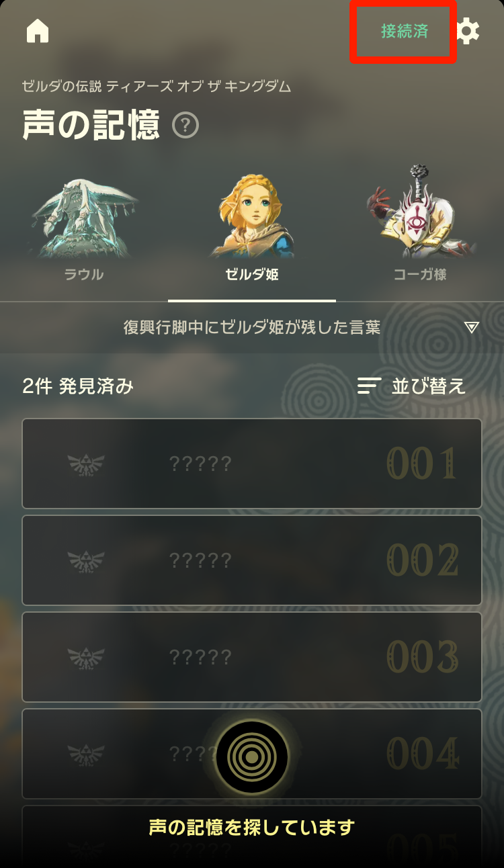The width and height of the screenshot is (504, 868).
Task: Tap the Hylian crest on entry 002
Action: coord(87,560)
